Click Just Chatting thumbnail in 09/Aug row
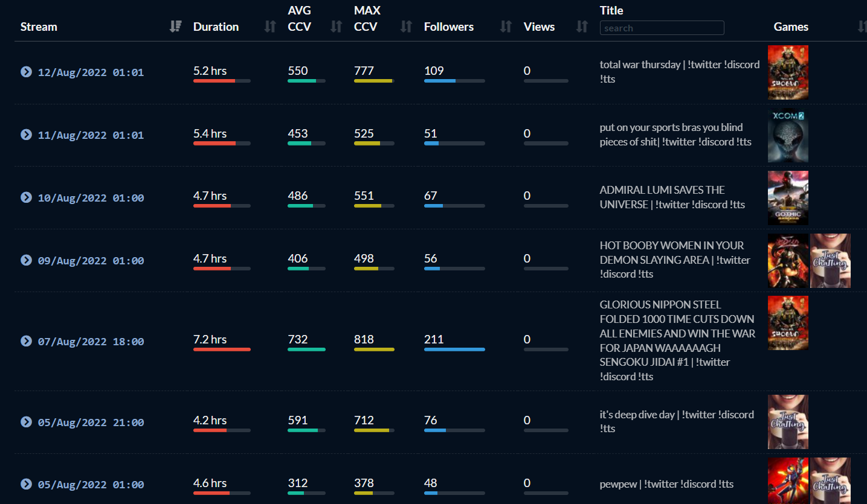 click(x=830, y=261)
